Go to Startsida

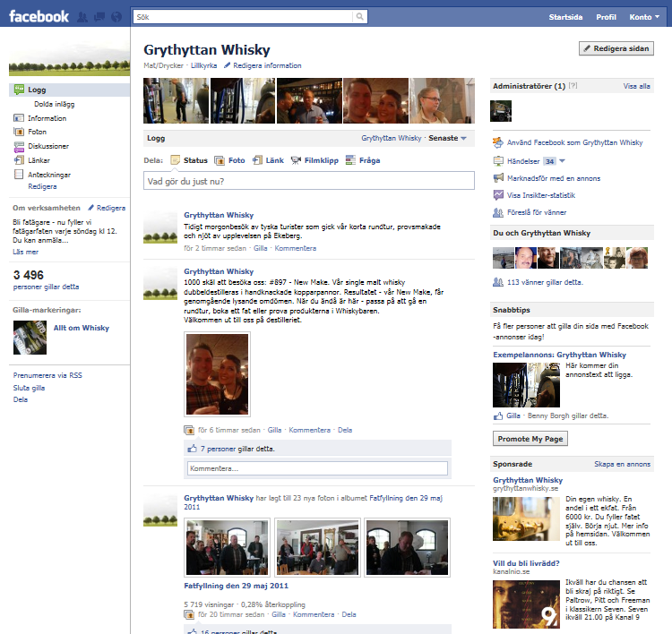pos(565,17)
